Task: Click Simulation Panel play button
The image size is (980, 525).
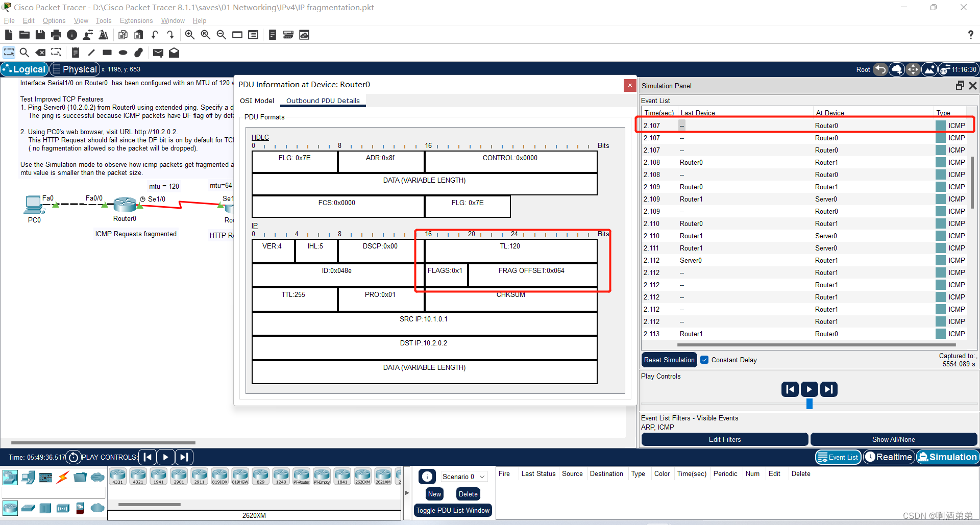Action: click(x=810, y=389)
